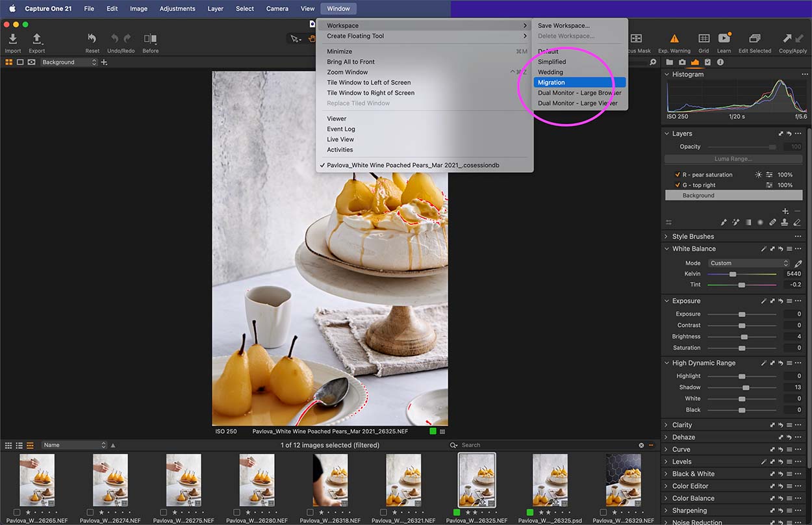The width and height of the screenshot is (812, 525).
Task: Open the Name sort dropdown in browser
Action: click(x=73, y=445)
